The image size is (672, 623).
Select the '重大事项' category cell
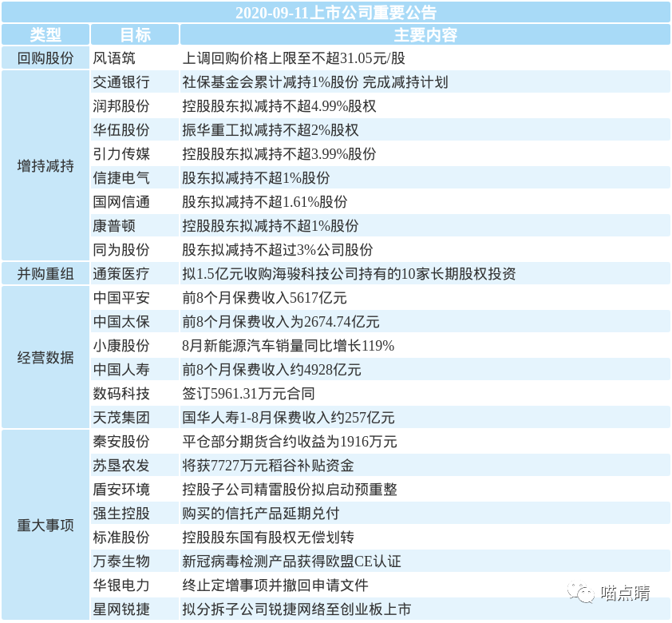pos(45,525)
